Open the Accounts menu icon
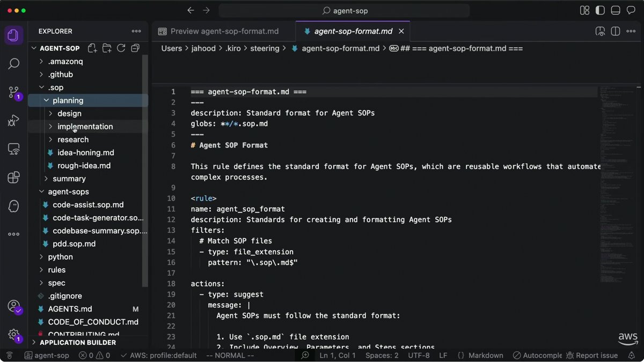Viewport: 644px width, 362px height. (x=14, y=306)
